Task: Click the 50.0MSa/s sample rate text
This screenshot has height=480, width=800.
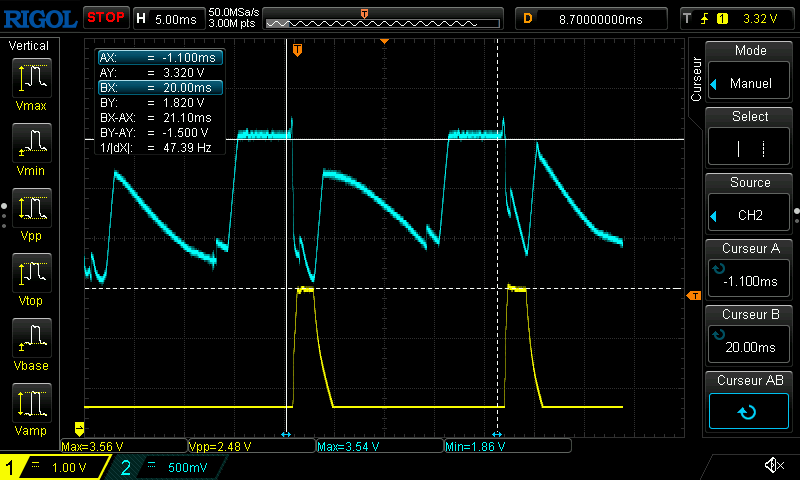Action: [x=234, y=12]
